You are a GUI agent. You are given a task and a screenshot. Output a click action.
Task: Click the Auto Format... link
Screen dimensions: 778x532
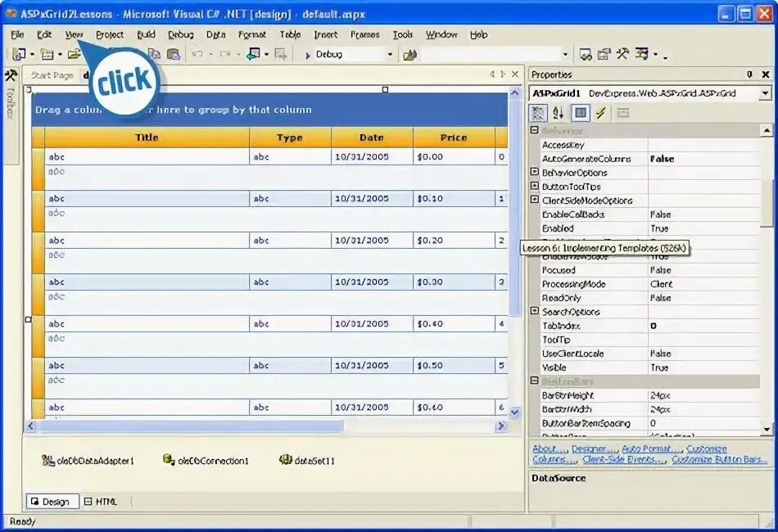point(651,449)
